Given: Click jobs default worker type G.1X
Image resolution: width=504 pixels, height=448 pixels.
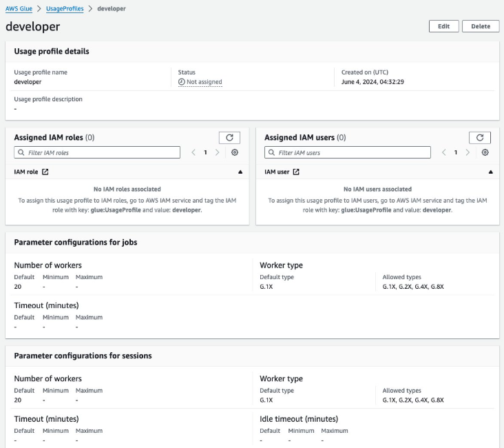Looking at the screenshot, I should (x=266, y=287).
